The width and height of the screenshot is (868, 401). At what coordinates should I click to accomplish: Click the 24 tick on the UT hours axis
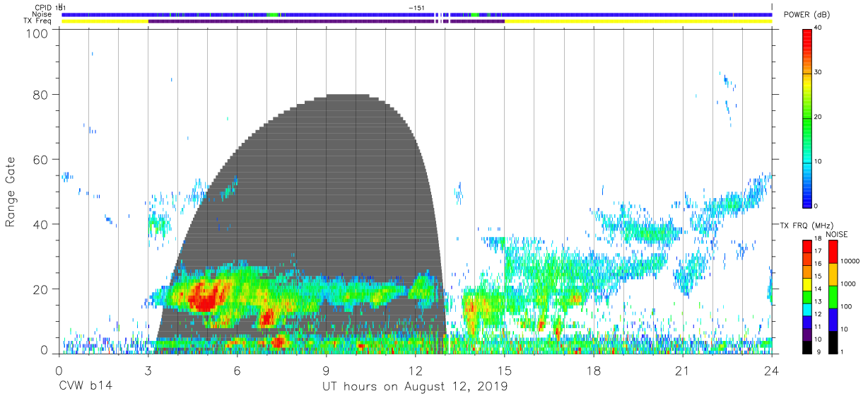click(772, 371)
